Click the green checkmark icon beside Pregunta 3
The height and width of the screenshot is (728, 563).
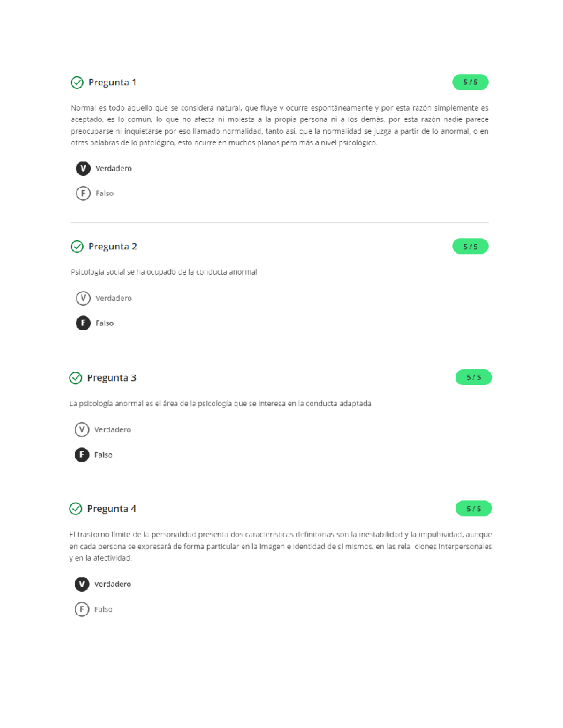pos(76,378)
